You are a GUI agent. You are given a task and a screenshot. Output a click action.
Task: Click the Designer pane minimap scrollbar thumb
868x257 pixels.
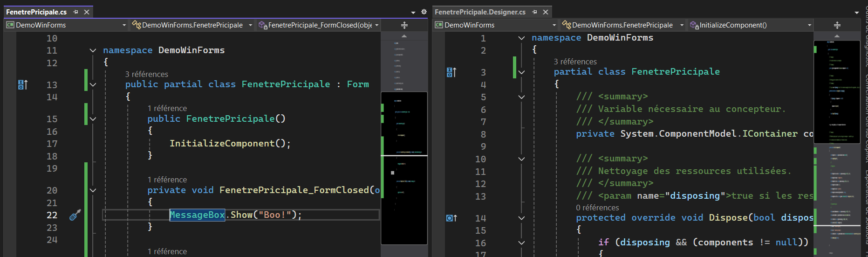coord(837,92)
